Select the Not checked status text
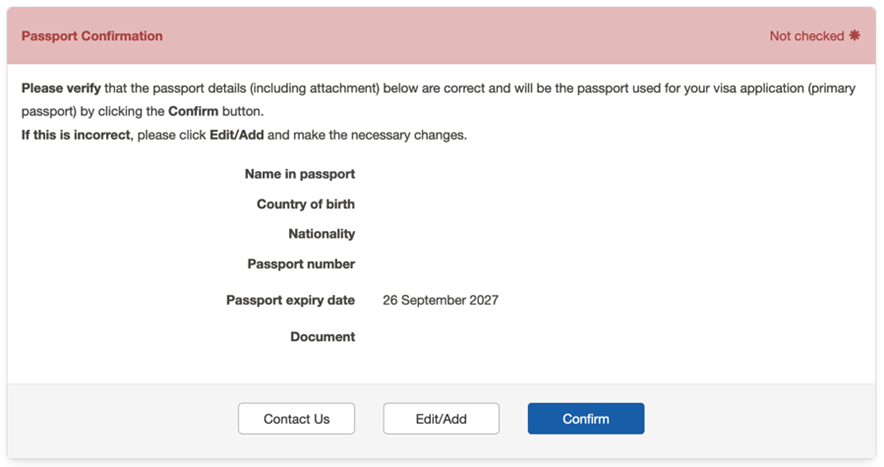 coord(806,36)
